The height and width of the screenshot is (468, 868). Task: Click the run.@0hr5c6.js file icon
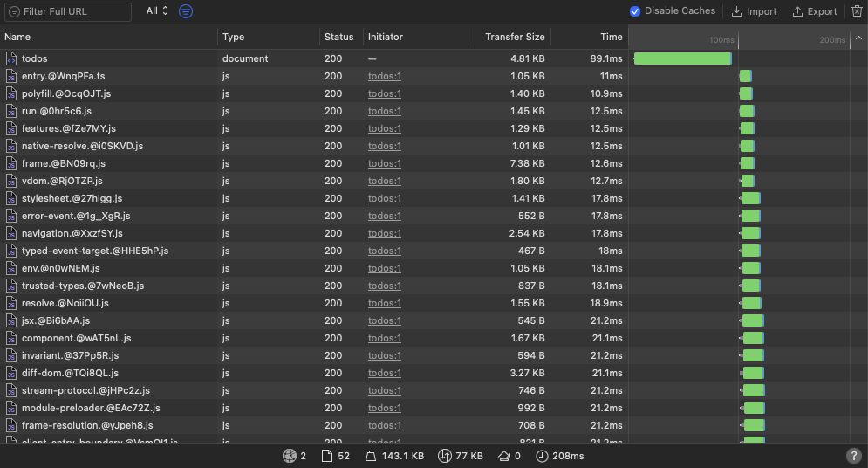coord(11,111)
